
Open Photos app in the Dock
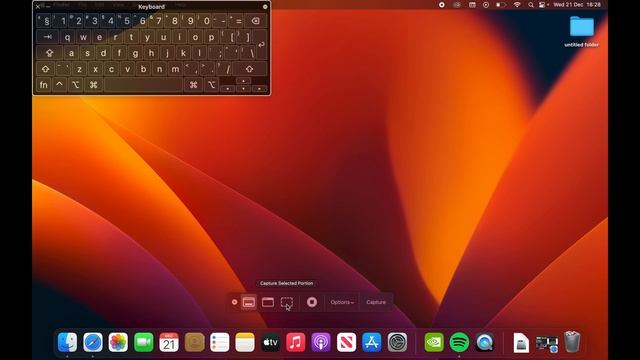tap(118, 342)
